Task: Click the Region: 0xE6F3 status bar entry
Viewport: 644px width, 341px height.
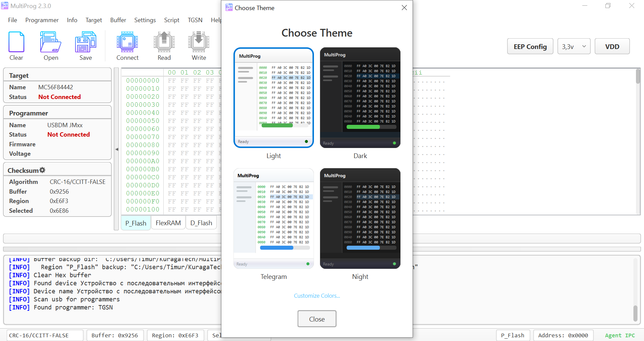Action: 175,335
